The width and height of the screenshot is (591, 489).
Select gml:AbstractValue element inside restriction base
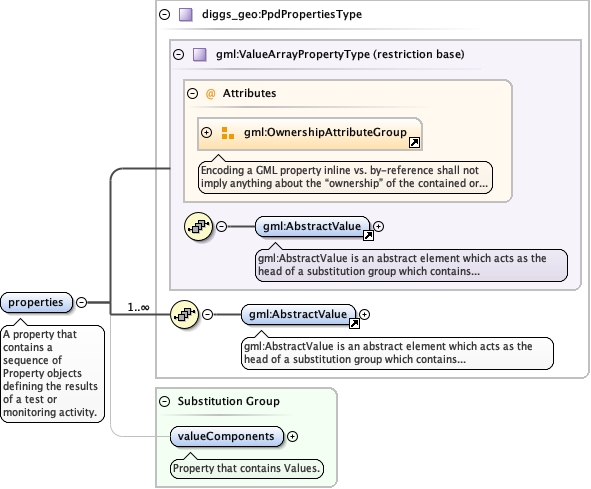(312, 226)
